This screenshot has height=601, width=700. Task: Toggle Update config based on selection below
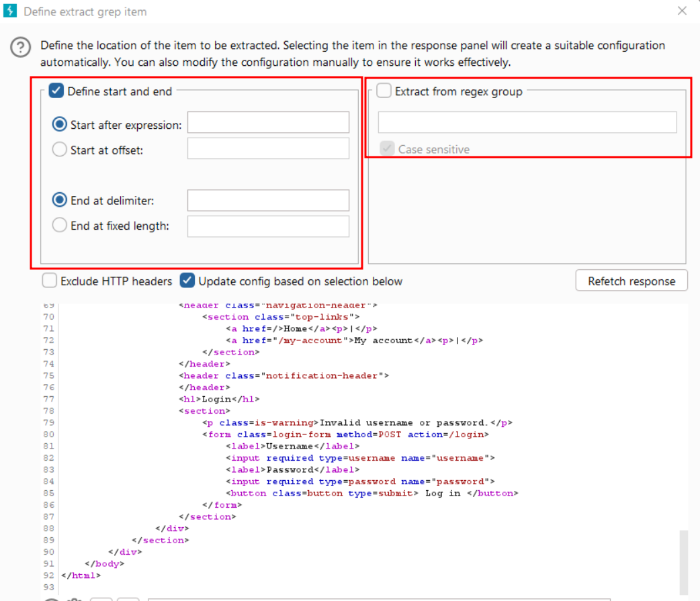point(187,281)
